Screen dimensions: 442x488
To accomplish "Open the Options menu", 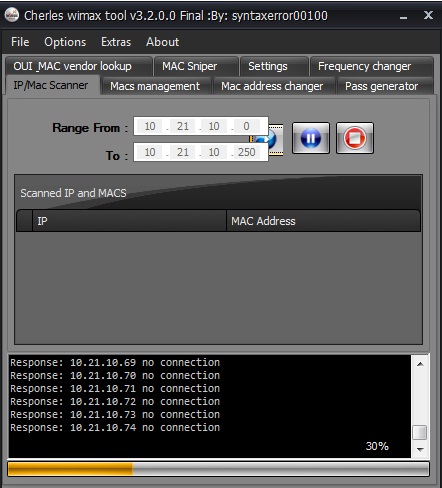I will pos(65,42).
